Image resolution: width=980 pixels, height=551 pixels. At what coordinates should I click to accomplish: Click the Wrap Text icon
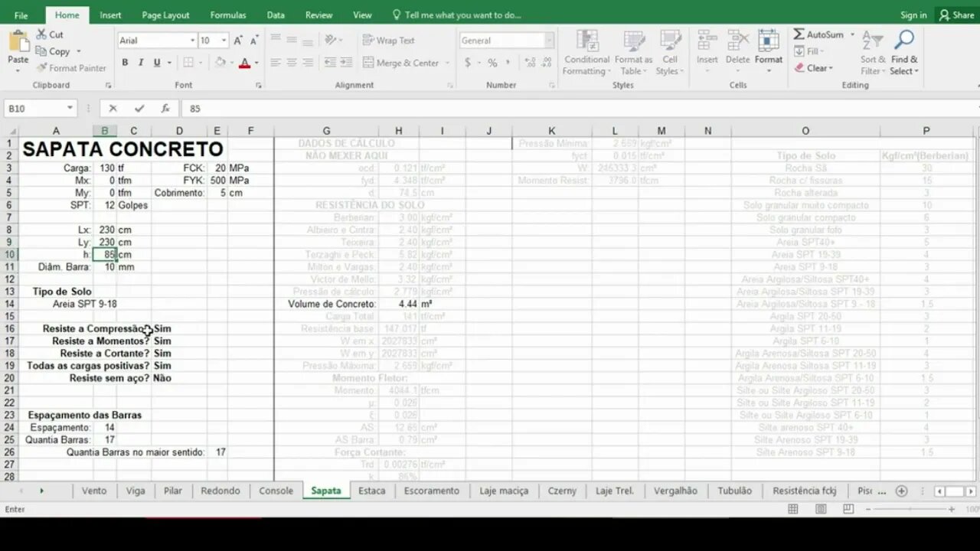367,41
